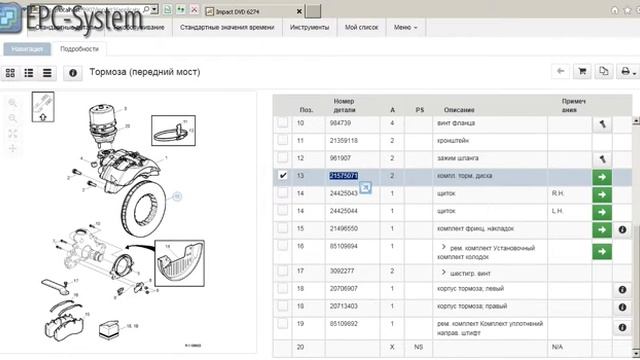Switch to the Подробности tab
Image resolution: width=640 pixels, height=360 pixels.
pos(80,49)
